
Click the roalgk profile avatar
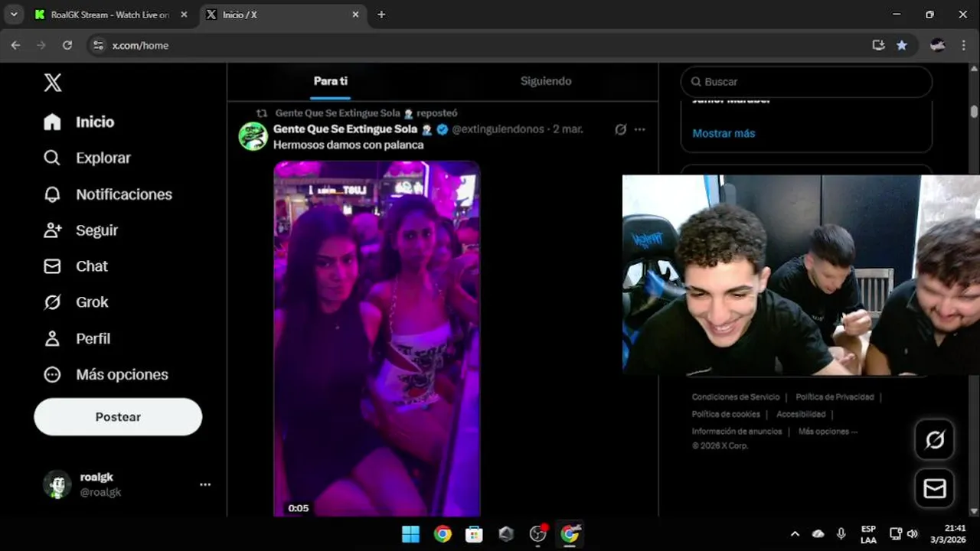click(57, 484)
